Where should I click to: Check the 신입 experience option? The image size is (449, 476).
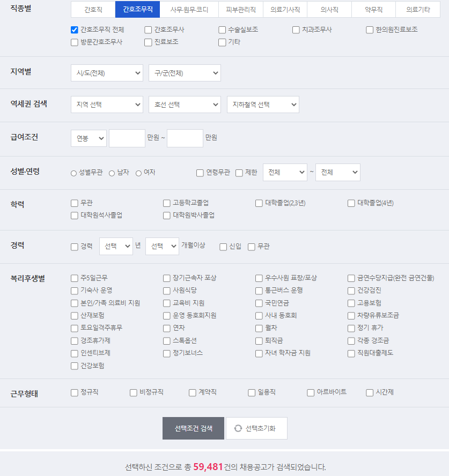click(223, 246)
